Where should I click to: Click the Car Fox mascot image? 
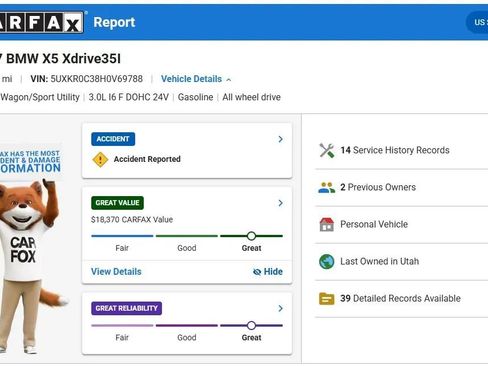coord(30,267)
